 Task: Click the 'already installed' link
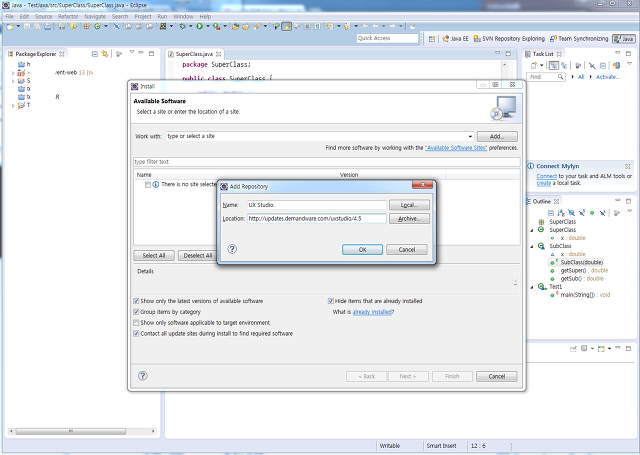click(372, 312)
